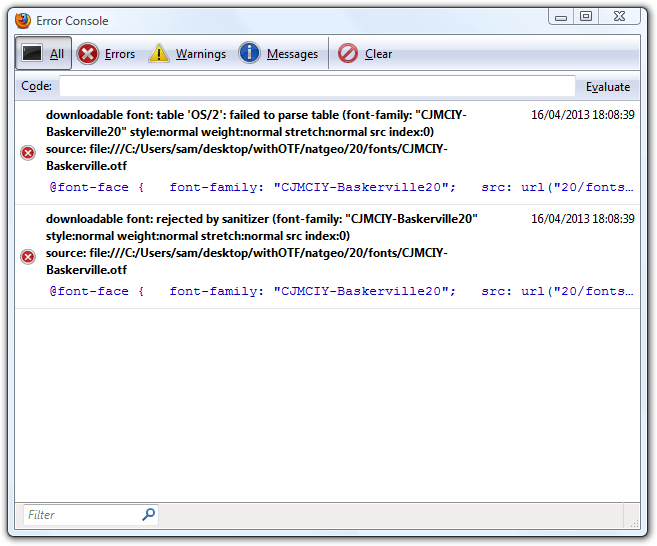Viewport: 657px width, 546px height.
Task: Click the yellow triangle Warnings icon
Action: pyautogui.click(x=159, y=54)
